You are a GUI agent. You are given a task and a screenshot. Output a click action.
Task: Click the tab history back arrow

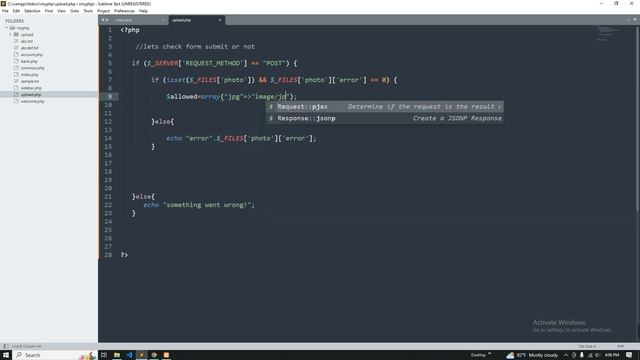coord(103,20)
